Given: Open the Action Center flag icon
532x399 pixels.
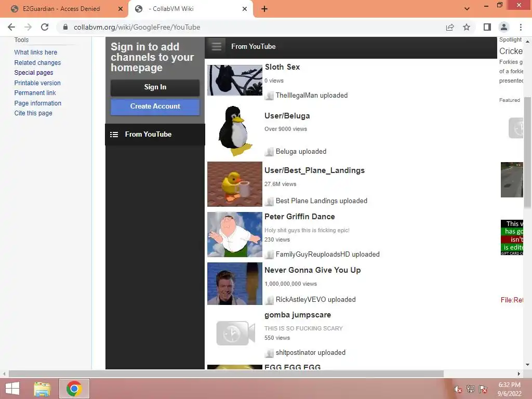Looking at the screenshot, I should pyautogui.click(x=483, y=389).
